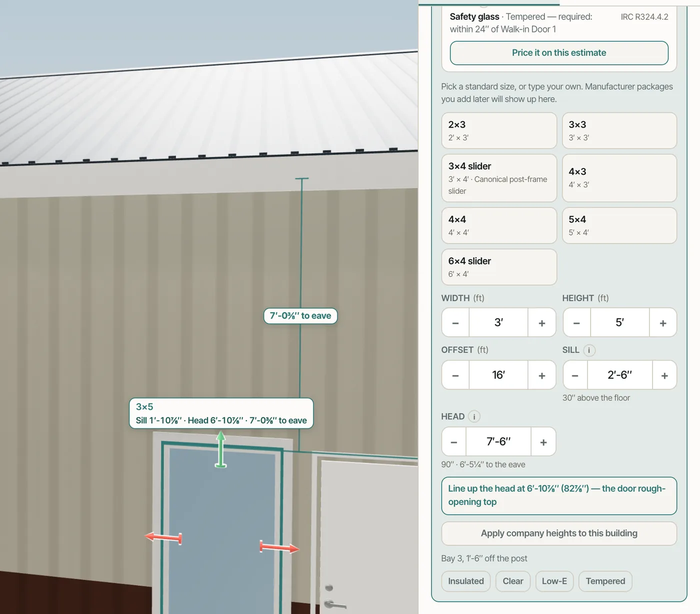Click Line up the head at 6'-10⅞"

click(559, 495)
